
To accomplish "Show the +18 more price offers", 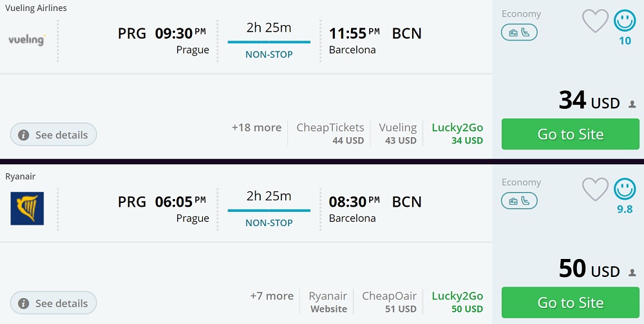I will pos(256,128).
